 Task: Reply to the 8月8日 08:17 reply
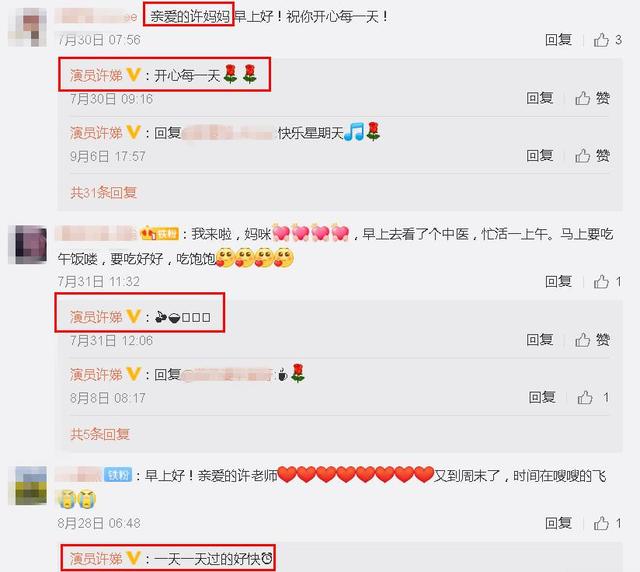tap(542, 397)
